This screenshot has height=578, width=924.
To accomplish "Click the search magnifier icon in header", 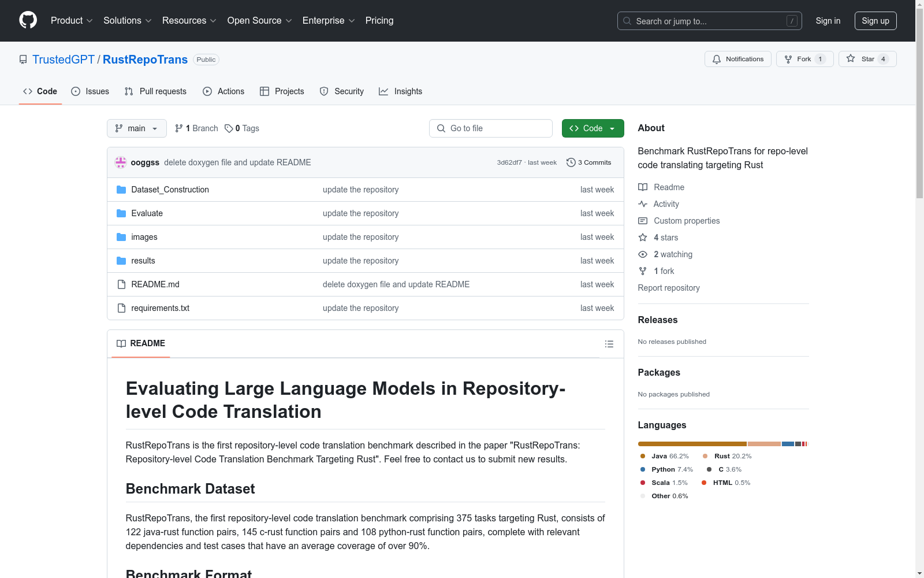I will click(x=627, y=21).
